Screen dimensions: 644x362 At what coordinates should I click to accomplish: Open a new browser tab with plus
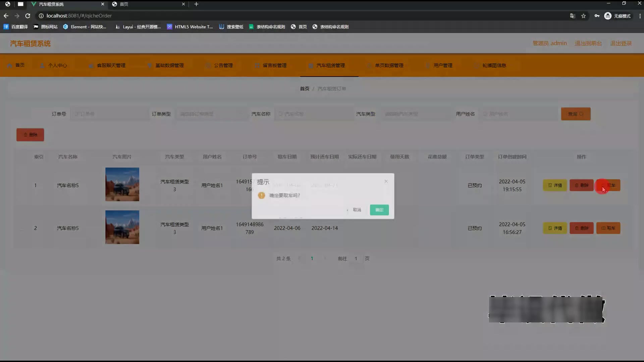click(196, 4)
